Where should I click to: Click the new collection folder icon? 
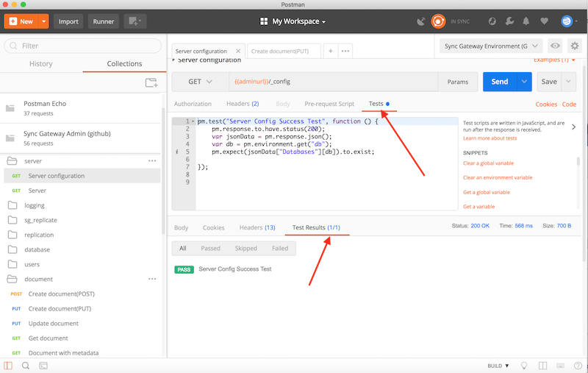[151, 82]
